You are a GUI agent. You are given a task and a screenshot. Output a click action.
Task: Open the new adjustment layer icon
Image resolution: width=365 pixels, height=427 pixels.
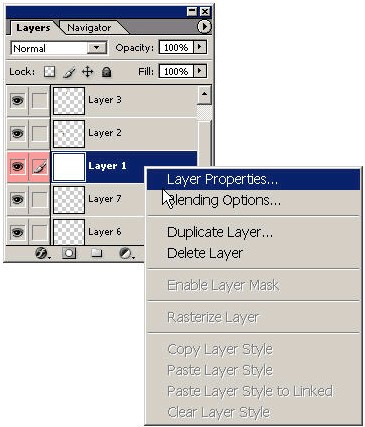point(126,254)
